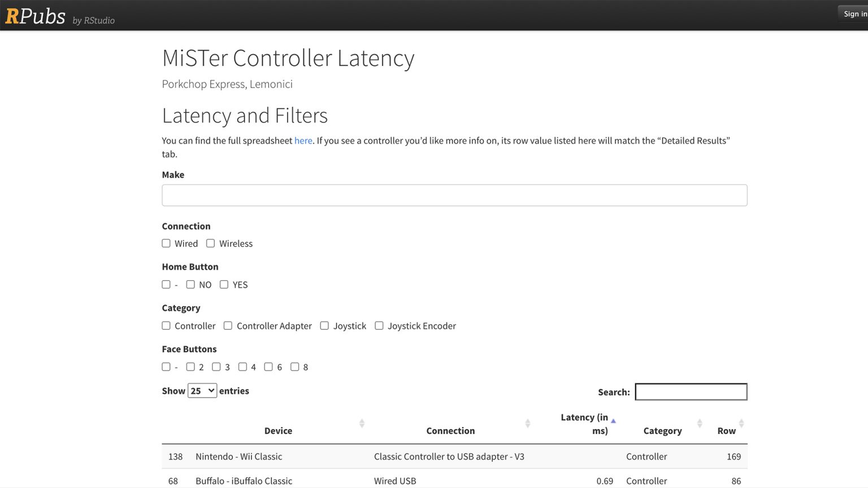Click the blue ascending sort indicator on Latency
Viewport: 868px width, 488px height.
613,420
